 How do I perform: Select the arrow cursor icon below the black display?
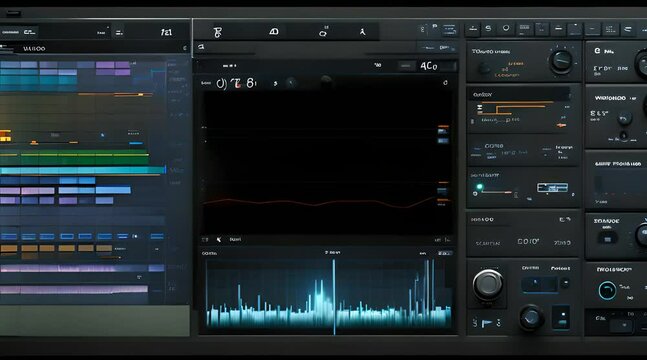pos(219,239)
